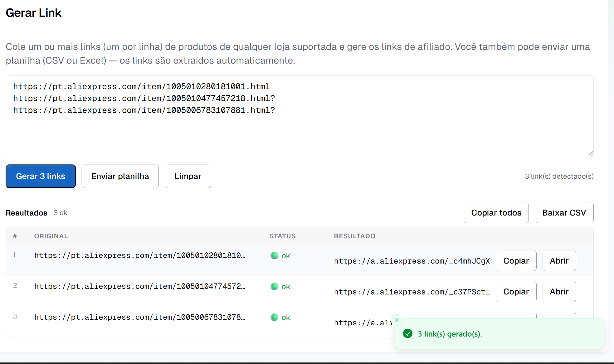Click input line ending 1005006783107881.html?
The image size is (614, 364).
pyautogui.click(x=144, y=110)
